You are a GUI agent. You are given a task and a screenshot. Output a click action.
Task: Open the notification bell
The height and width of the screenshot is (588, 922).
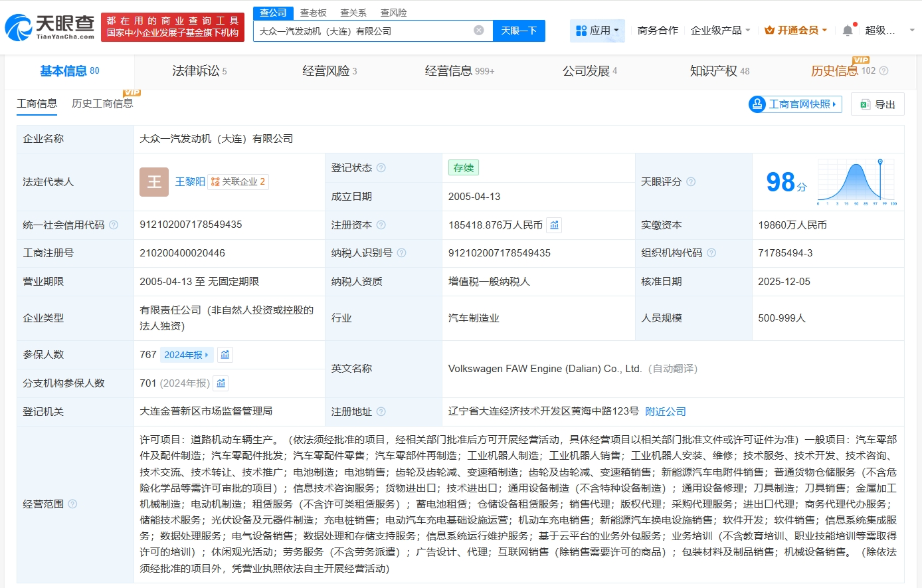(848, 31)
